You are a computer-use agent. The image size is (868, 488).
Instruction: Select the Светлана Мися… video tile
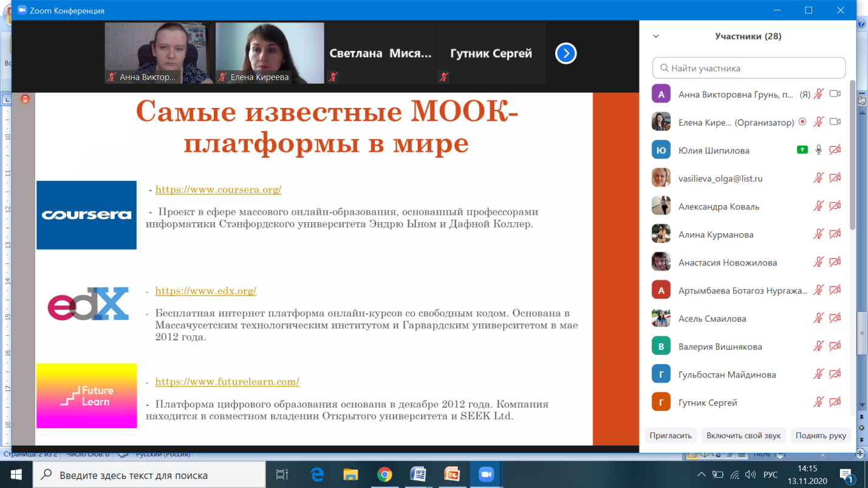[x=380, y=53]
